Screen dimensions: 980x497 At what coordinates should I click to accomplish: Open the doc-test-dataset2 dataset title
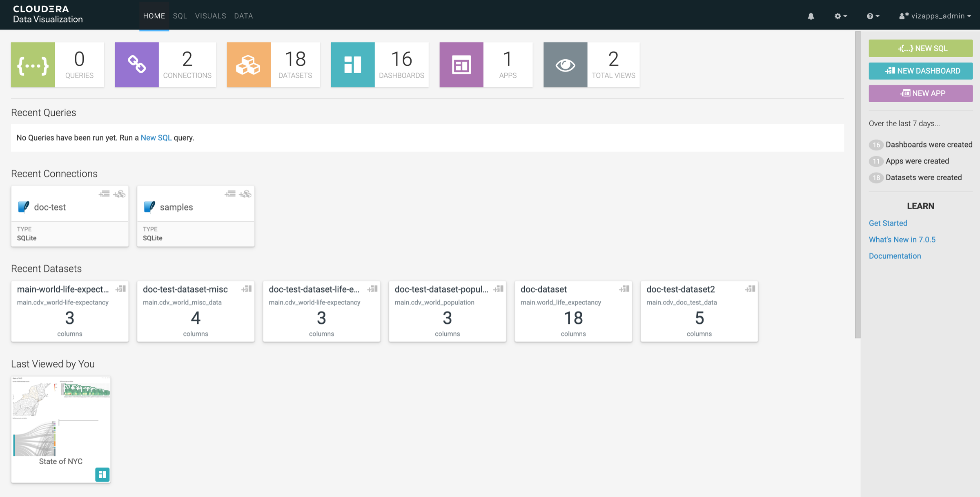[x=681, y=289]
